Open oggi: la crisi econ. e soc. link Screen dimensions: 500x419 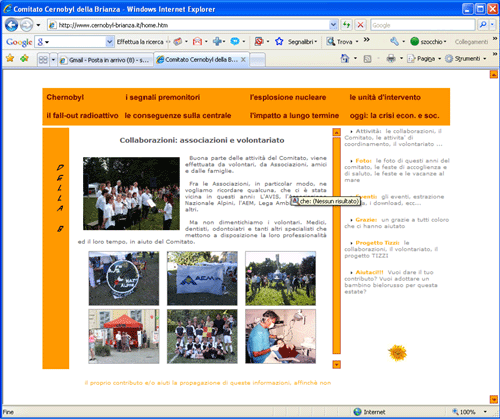coord(395,116)
